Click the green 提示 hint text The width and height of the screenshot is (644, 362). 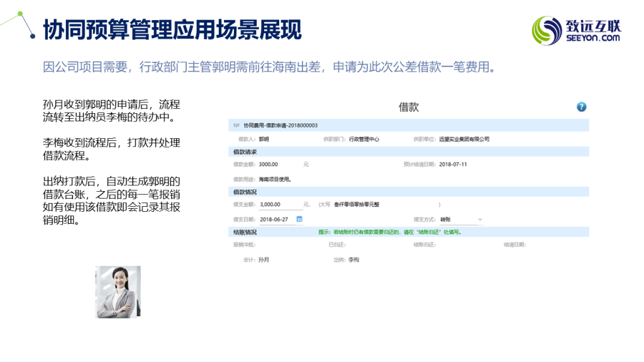coord(390,232)
